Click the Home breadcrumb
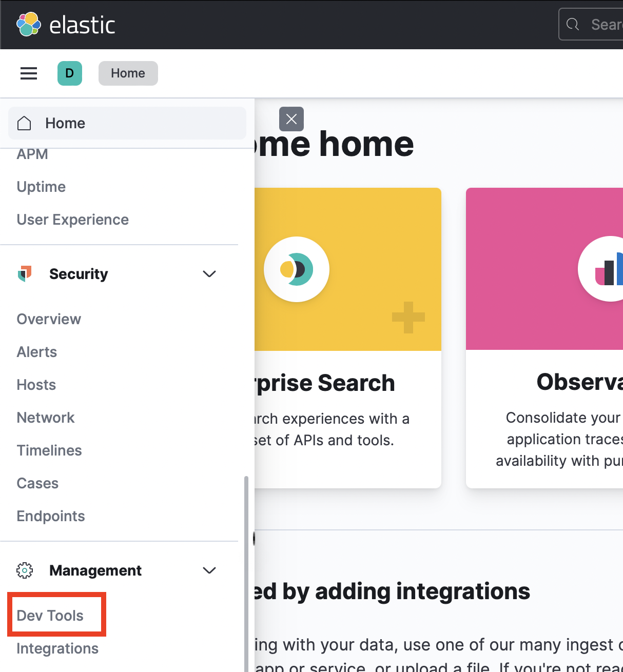The image size is (623, 672). [x=128, y=73]
